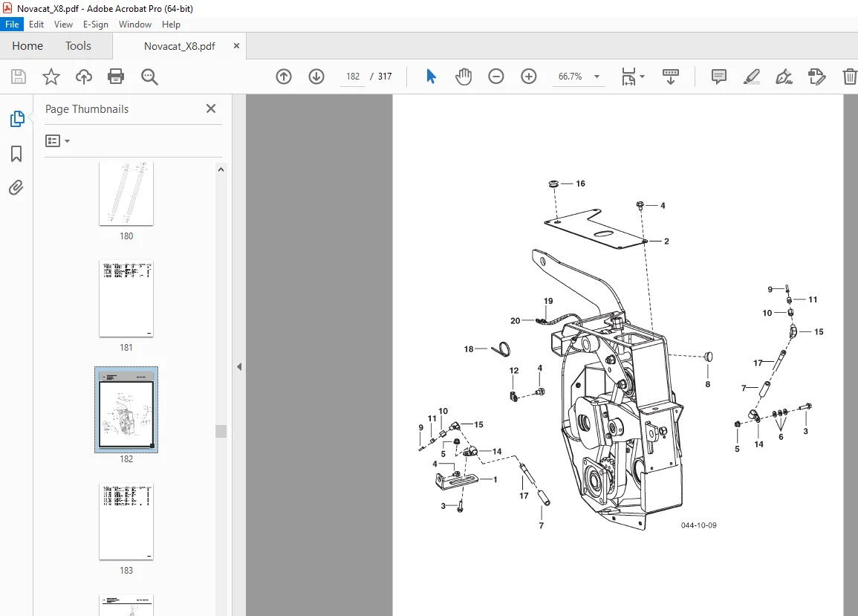Viewport: 858px width, 616px height.
Task: Activate the hand pan tool
Action: coord(464,77)
